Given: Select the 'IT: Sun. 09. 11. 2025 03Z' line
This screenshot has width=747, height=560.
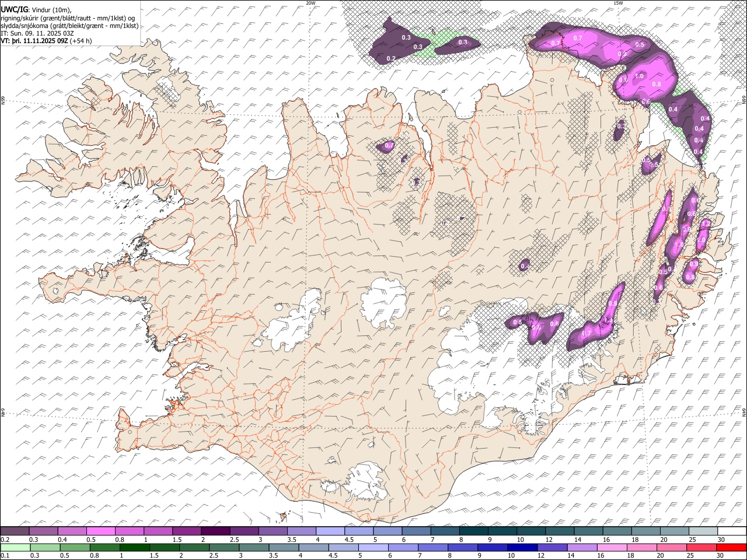Looking at the screenshot, I should pos(37,33).
